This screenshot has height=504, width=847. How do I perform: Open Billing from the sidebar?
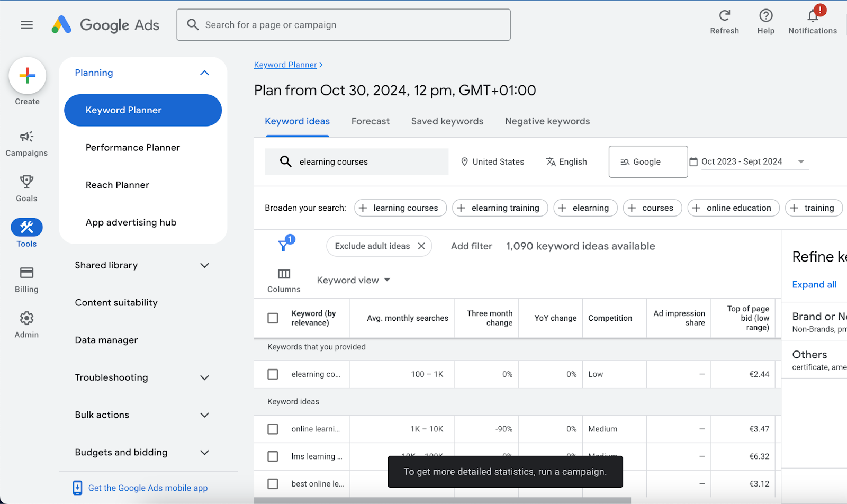[x=26, y=280]
